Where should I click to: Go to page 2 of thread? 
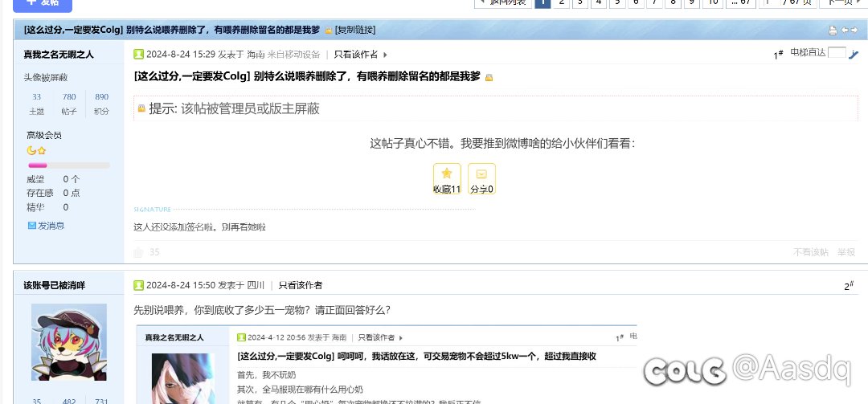[561, 2]
